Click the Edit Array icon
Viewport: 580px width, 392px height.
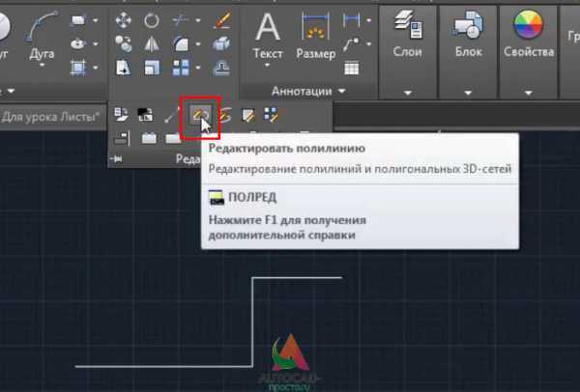pos(272,115)
